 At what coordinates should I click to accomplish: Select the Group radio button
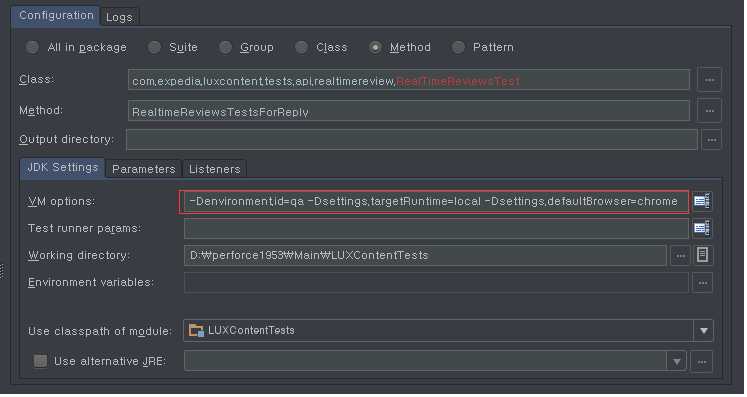(x=225, y=47)
